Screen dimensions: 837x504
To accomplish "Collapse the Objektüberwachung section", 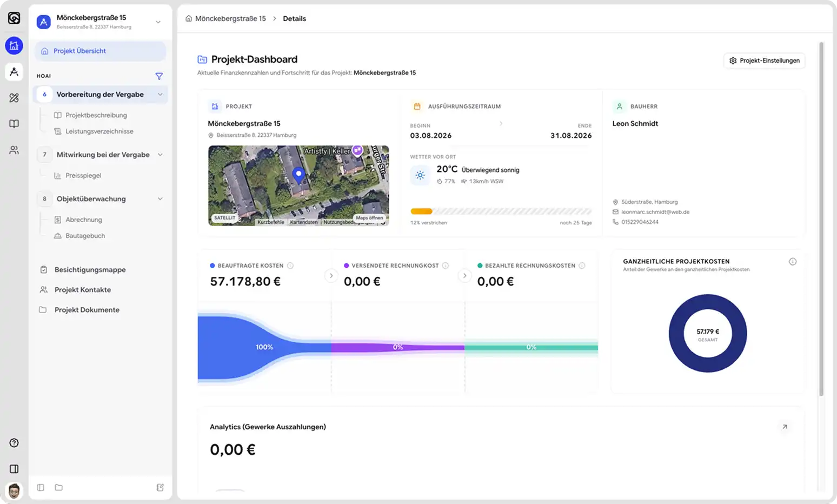I will tap(160, 199).
